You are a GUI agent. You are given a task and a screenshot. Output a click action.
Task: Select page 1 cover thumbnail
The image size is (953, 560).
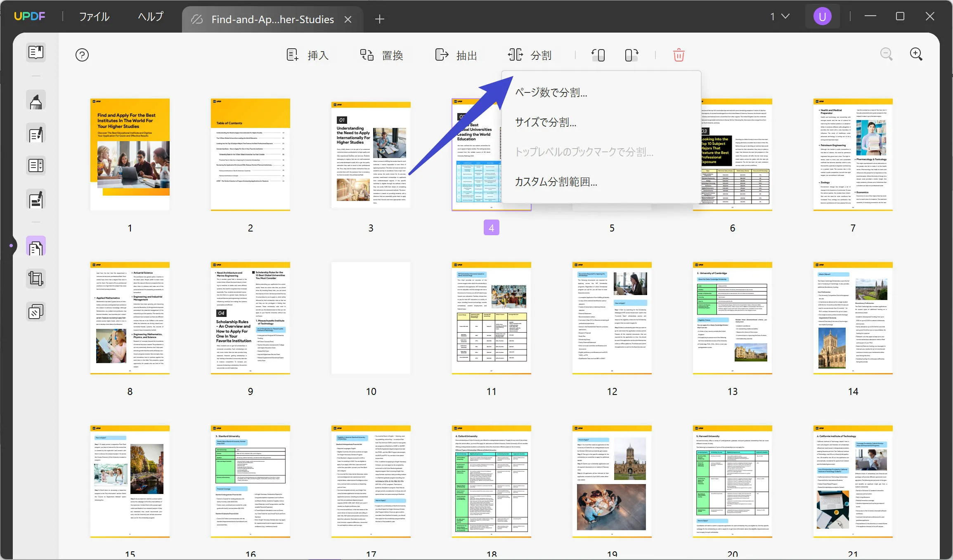pos(130,154)
